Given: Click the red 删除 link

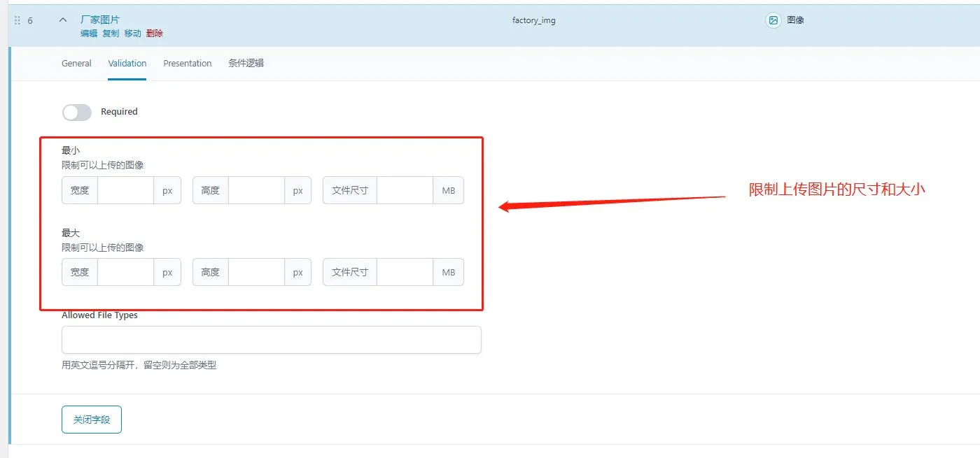Looking at the screenshot, I should coord(155,34).
